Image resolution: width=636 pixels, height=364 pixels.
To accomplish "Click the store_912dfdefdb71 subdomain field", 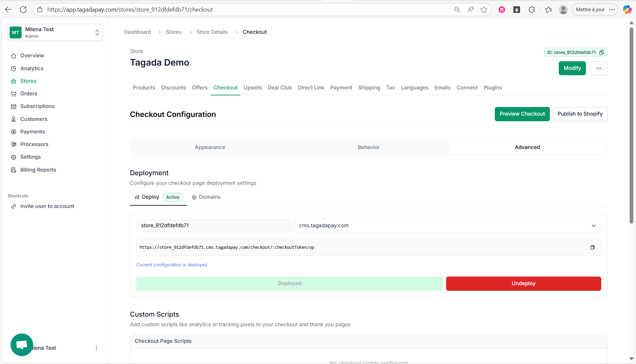I will 213,226.
